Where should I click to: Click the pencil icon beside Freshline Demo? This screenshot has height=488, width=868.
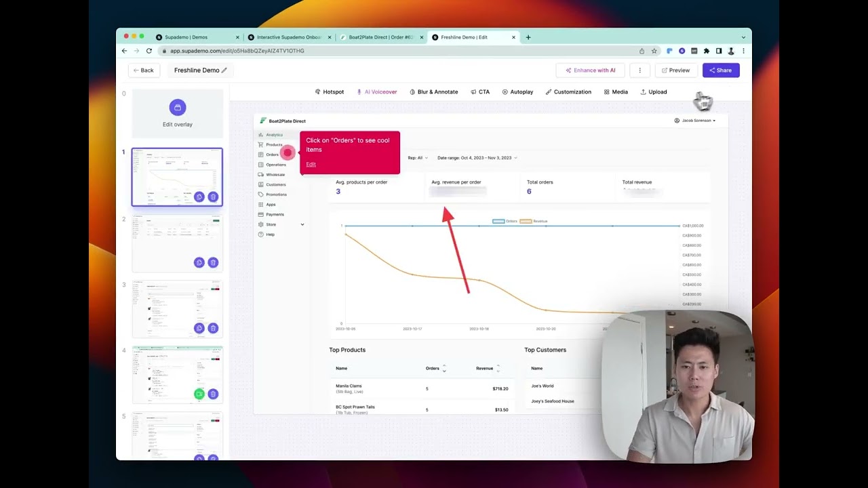224,70
